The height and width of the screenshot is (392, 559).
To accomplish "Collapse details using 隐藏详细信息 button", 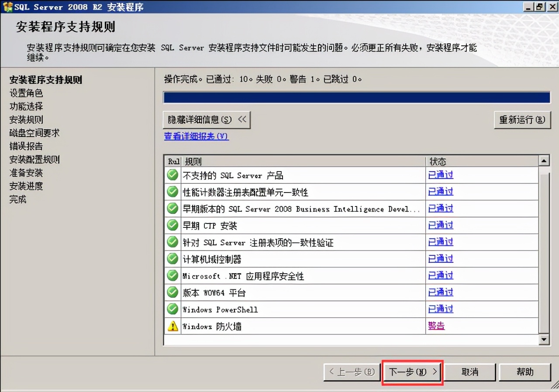I will pyautogui.click(x=207, y=120).
